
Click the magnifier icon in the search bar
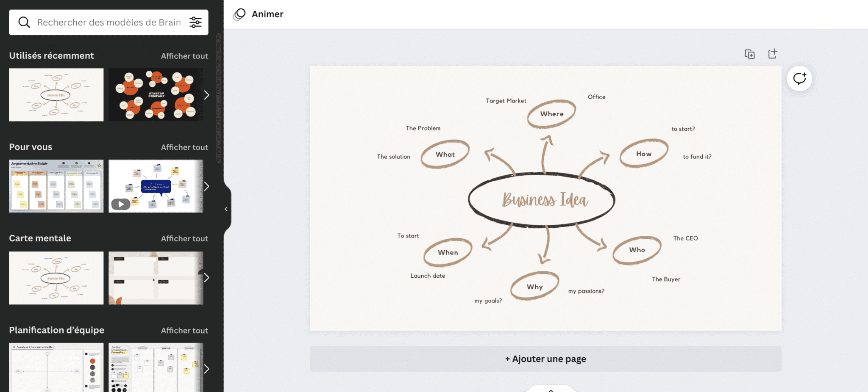[24, 22]
